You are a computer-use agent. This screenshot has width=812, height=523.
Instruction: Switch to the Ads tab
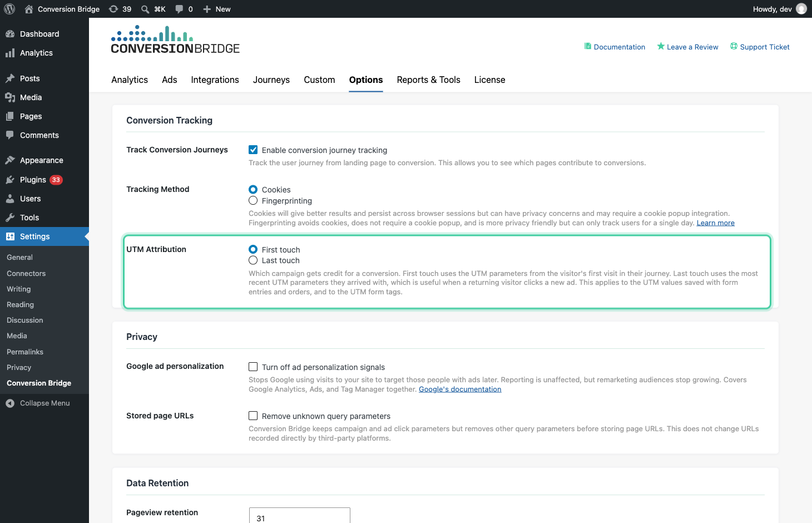(170, 80)
